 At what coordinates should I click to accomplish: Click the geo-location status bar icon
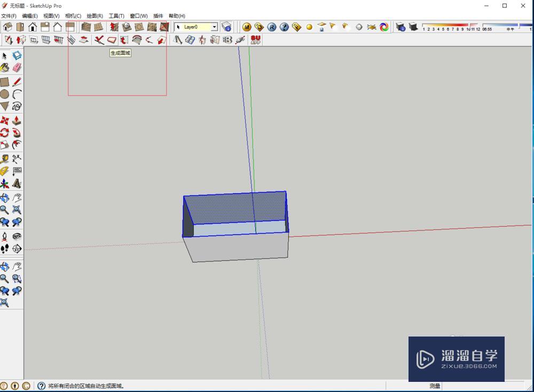click(x=4, y=386)
